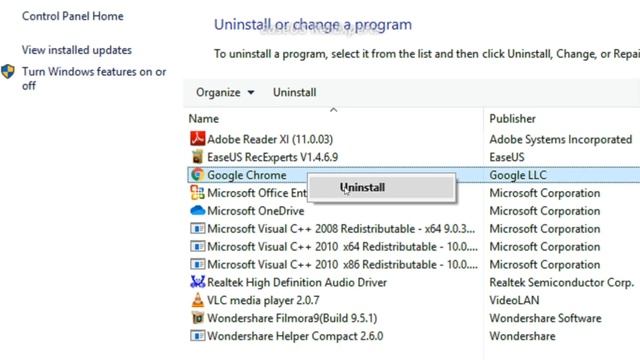
Task: Click the Wondershare Software publisher cell
Action: (x=546, y=318)
